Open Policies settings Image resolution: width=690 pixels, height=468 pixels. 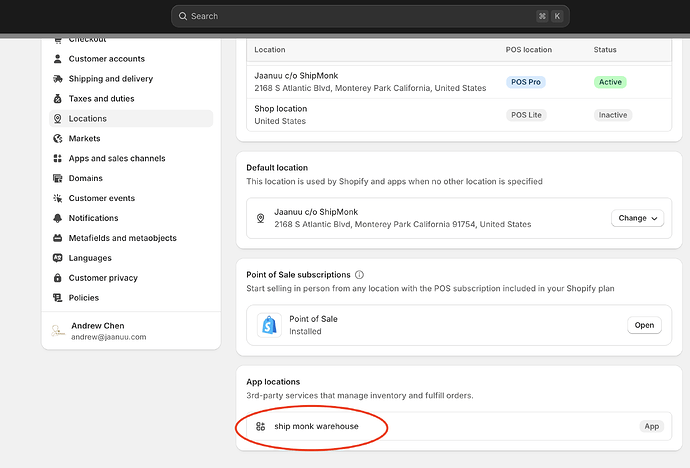131,298
